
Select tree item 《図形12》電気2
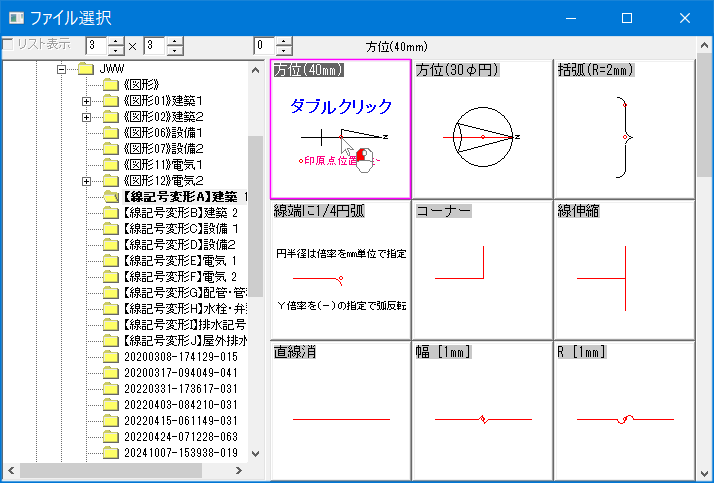(163, 181)
